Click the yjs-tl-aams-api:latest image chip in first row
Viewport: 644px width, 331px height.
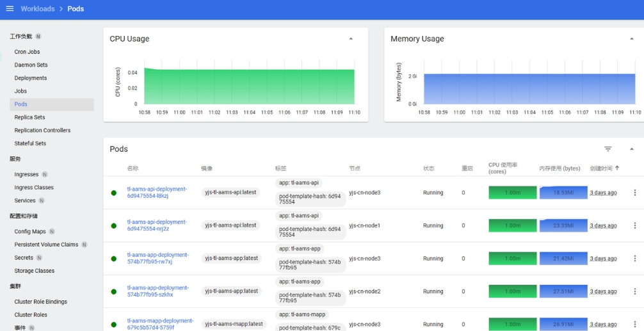coord(230,193)
